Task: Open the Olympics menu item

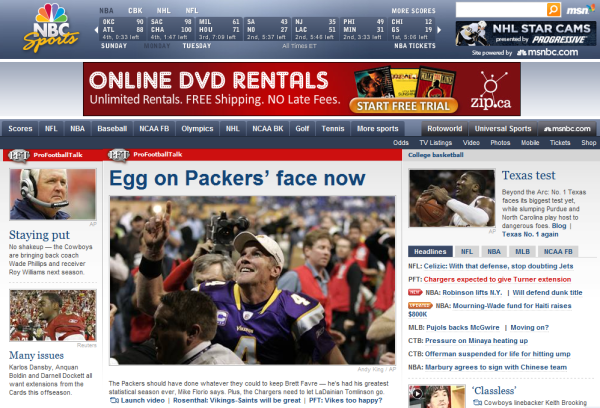Action: click(197, 129)
